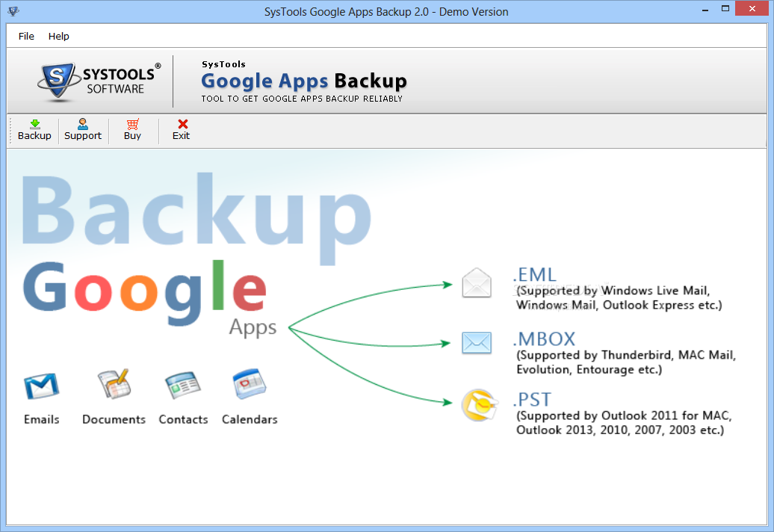The width and height of the screenshot is (774, 532).
Task: Click the Contacts card icon
Action: (183, 385)
